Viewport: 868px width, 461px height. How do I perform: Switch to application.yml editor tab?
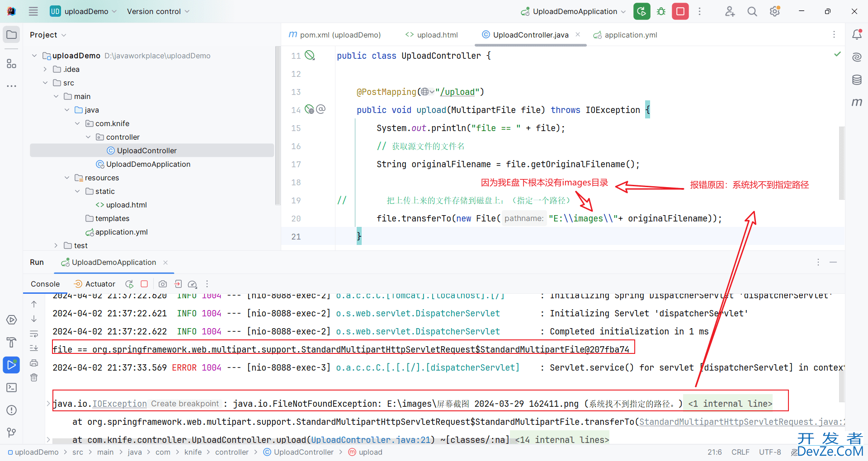click(625, 35)
